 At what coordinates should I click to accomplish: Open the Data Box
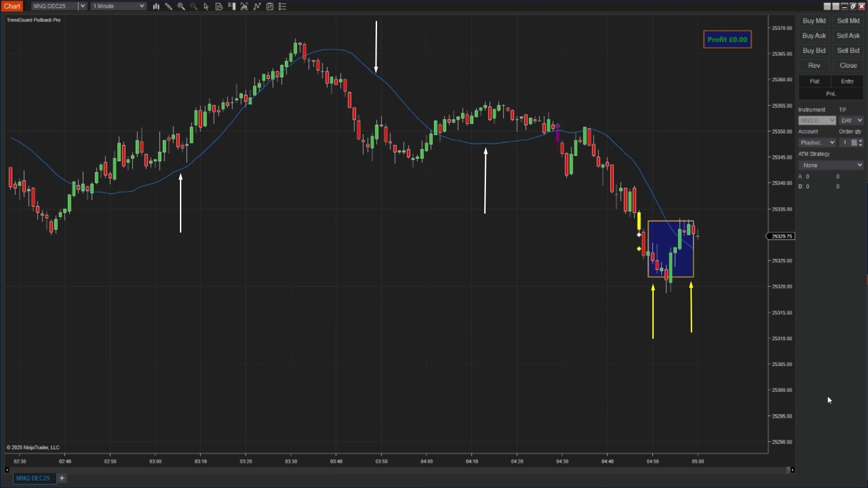pyautogui.click(x=219, y=6)
